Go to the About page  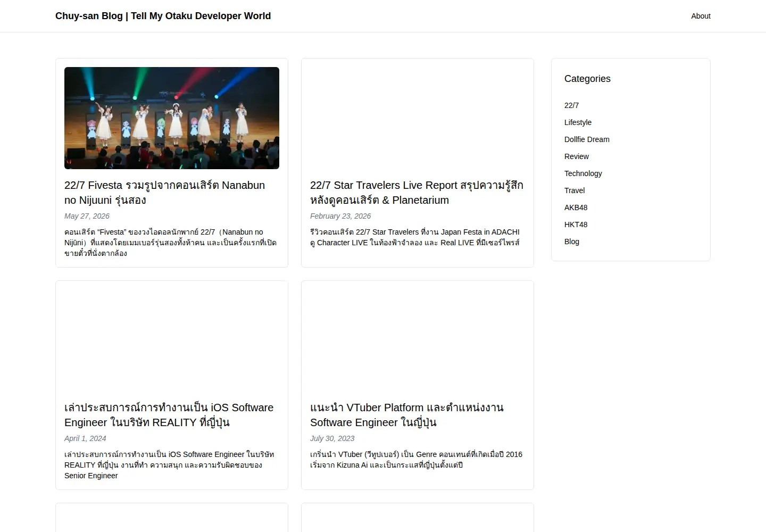[701, 16]
